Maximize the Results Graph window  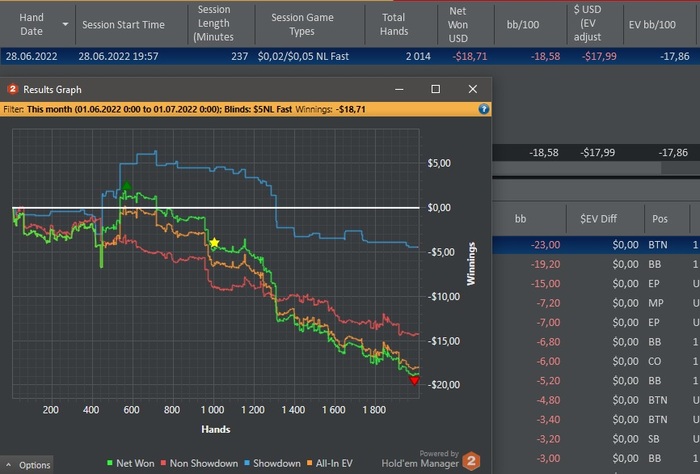tap(436, 89)
